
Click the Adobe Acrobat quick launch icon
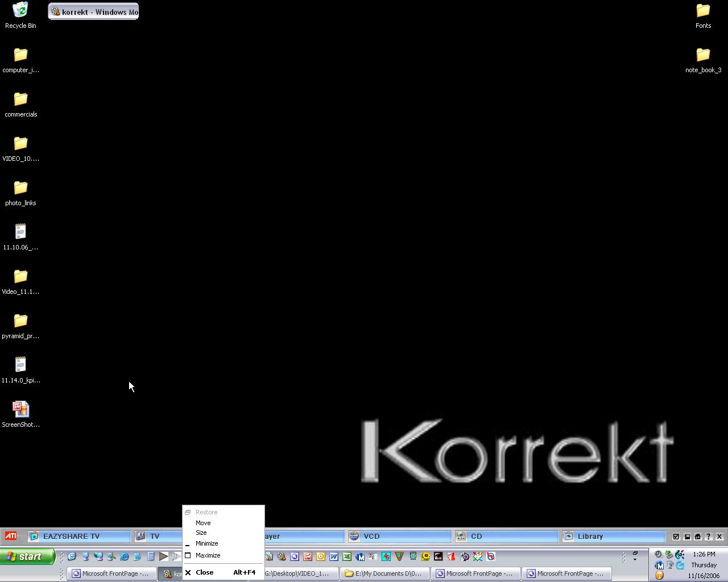click(451, 556)
